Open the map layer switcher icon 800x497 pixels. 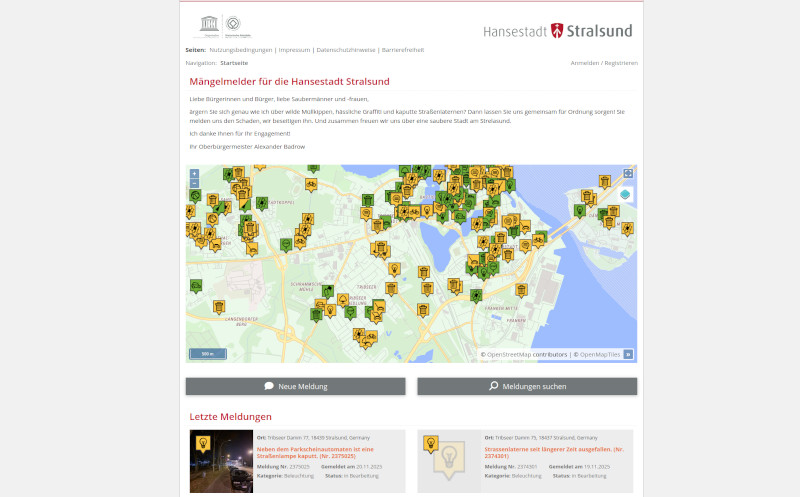pos(625,194)
